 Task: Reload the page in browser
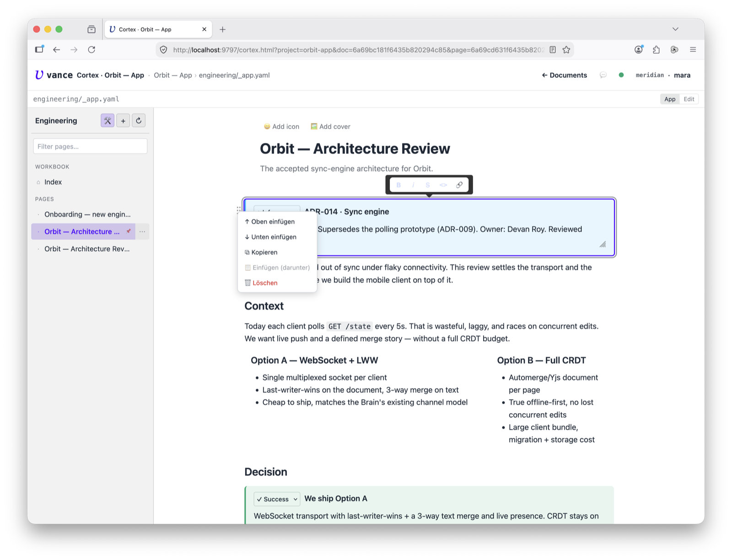click(x=91, y=50)
